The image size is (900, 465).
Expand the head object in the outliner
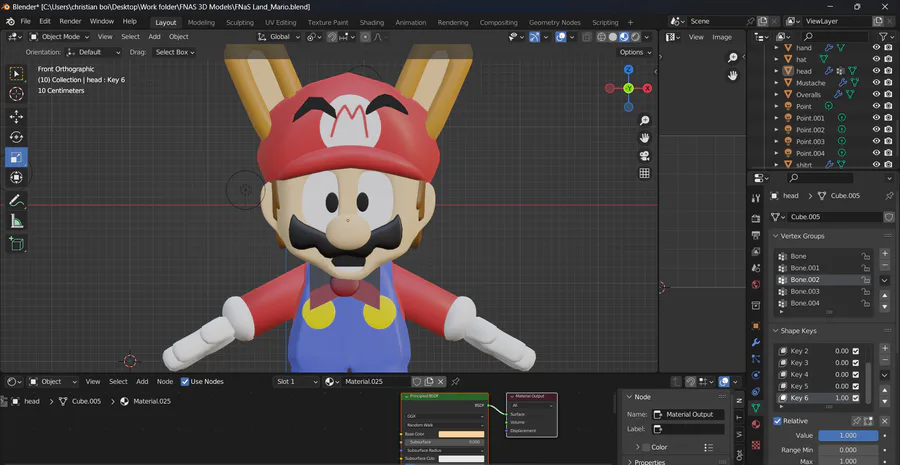776,71
